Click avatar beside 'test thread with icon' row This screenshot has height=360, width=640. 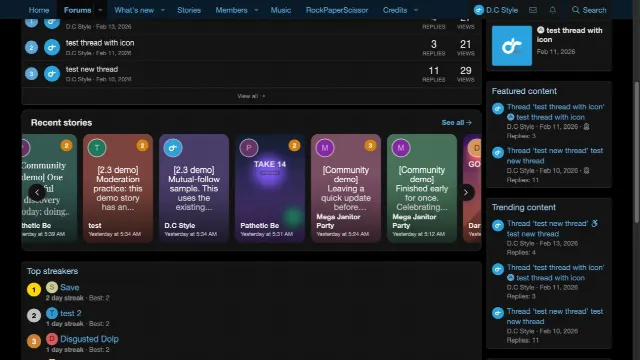[52, 47]
